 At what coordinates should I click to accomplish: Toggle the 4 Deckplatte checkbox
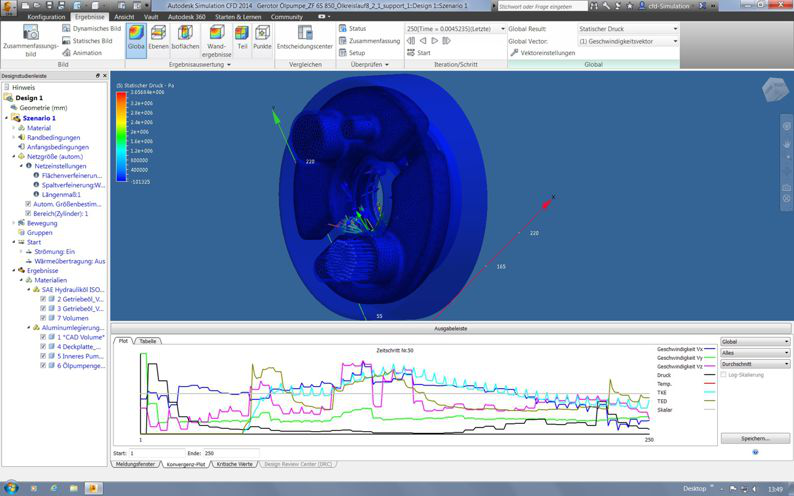pyautogui.click(x=43, y=347)
